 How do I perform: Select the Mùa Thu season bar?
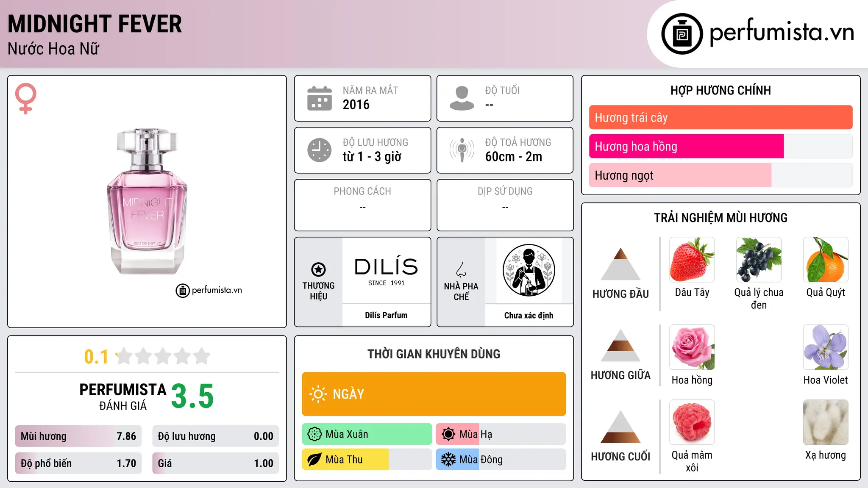coord(367,460)
